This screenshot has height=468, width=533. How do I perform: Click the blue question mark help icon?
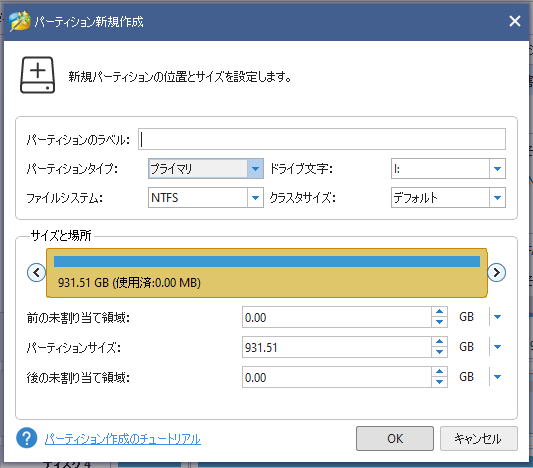tap(27, 438)
